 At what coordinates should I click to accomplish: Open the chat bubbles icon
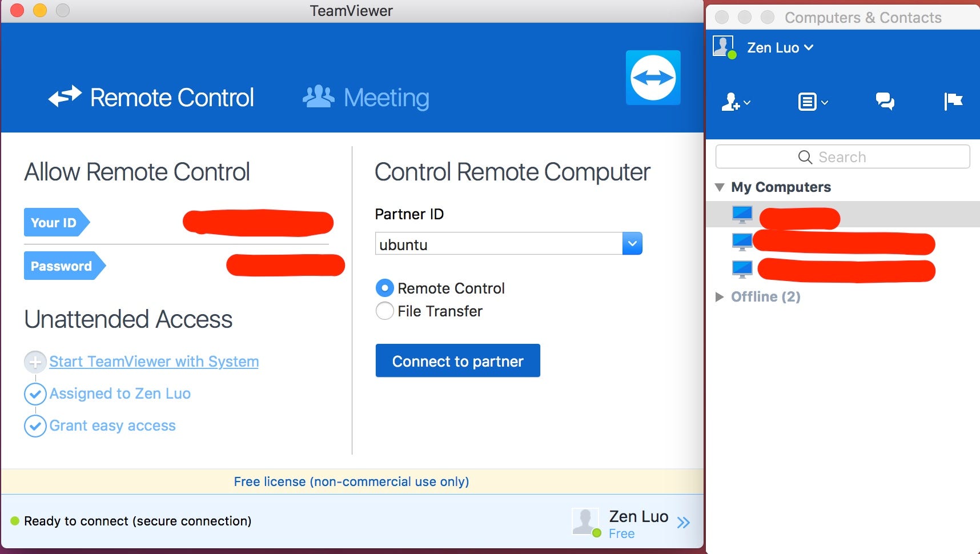point(885,102)
